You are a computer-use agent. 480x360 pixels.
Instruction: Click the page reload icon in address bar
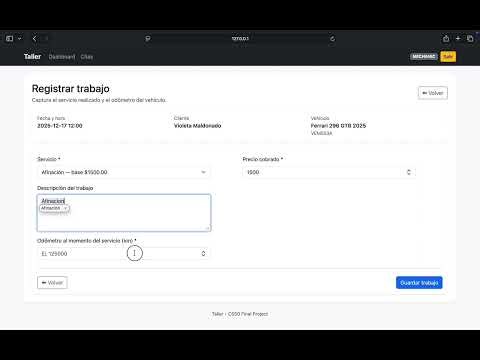[x=332, y=39]
